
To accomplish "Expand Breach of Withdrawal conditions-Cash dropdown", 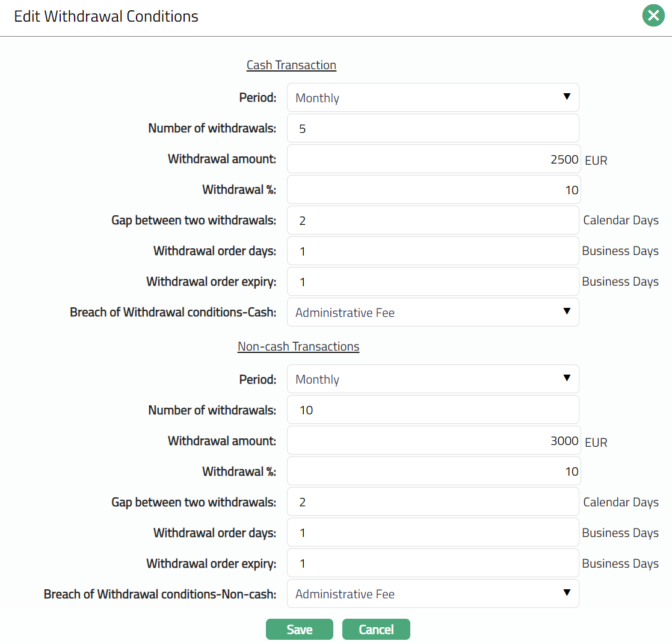I will (x=433, y=312).
